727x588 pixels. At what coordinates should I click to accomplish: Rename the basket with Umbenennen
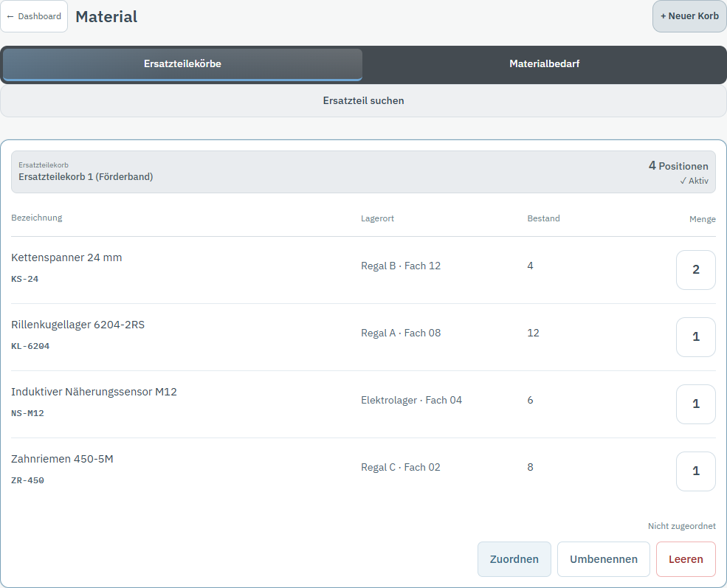pos(604,559)
